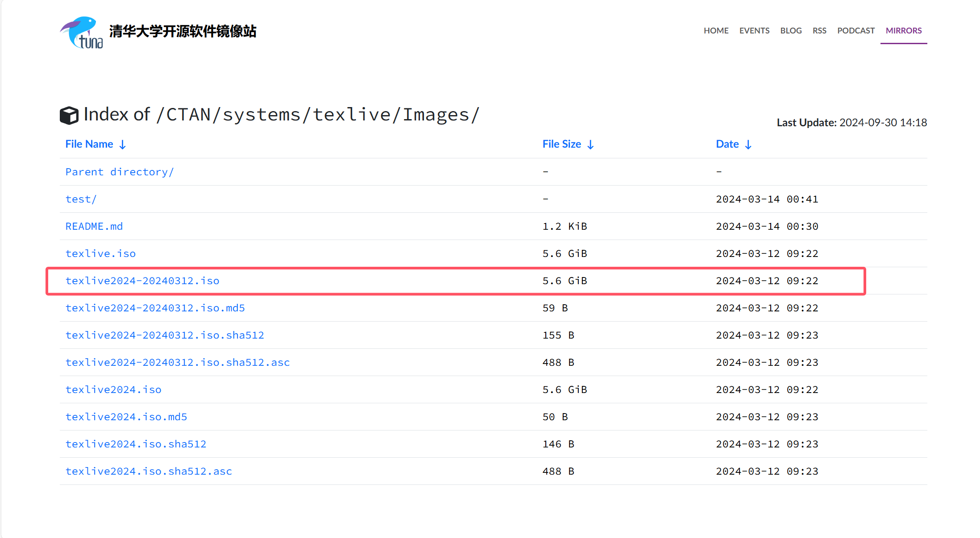980x538 pixels.
Task: Click the 50 B file size cell
Action: pos(555,417)
